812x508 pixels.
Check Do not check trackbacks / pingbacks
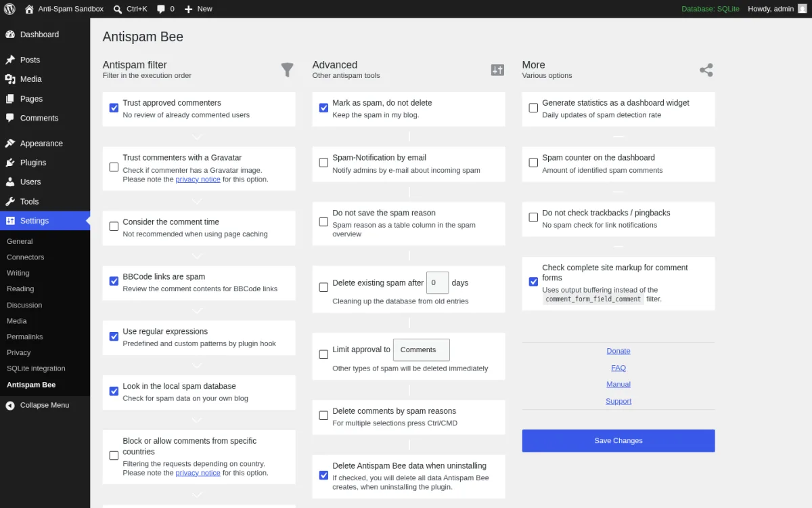[533, 217]
